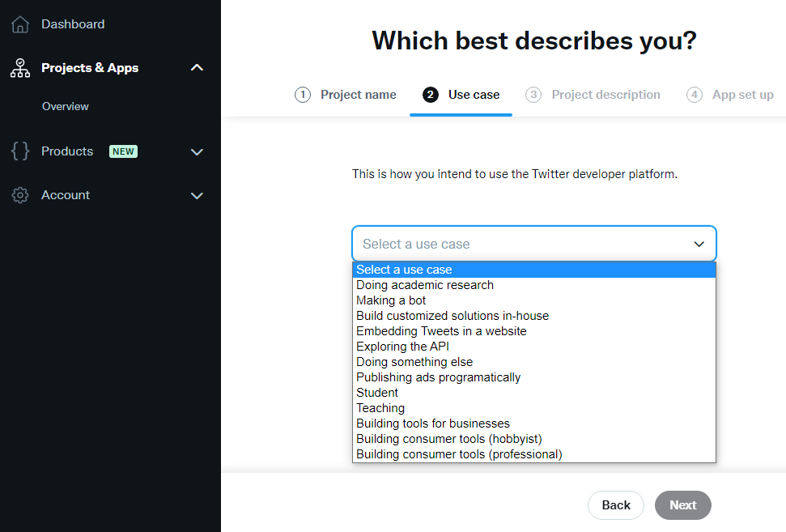Click the NEW badge beside Products
Viewport: 786px width, 532px height.
(x=123, y=151)
